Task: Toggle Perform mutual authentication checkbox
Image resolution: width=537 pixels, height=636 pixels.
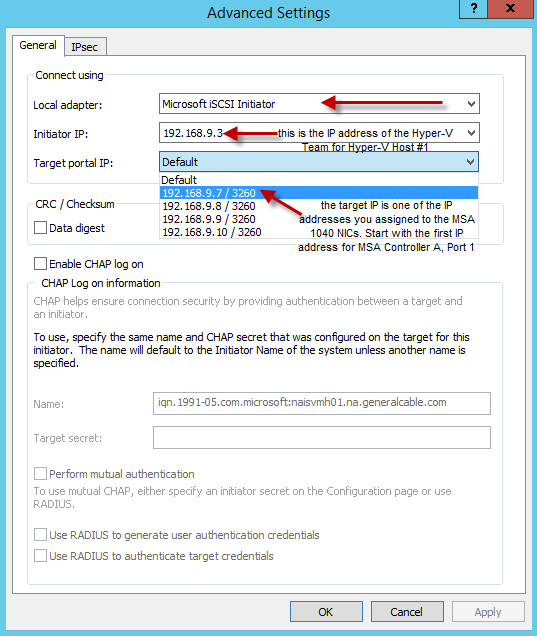Action: pos(40,473)
